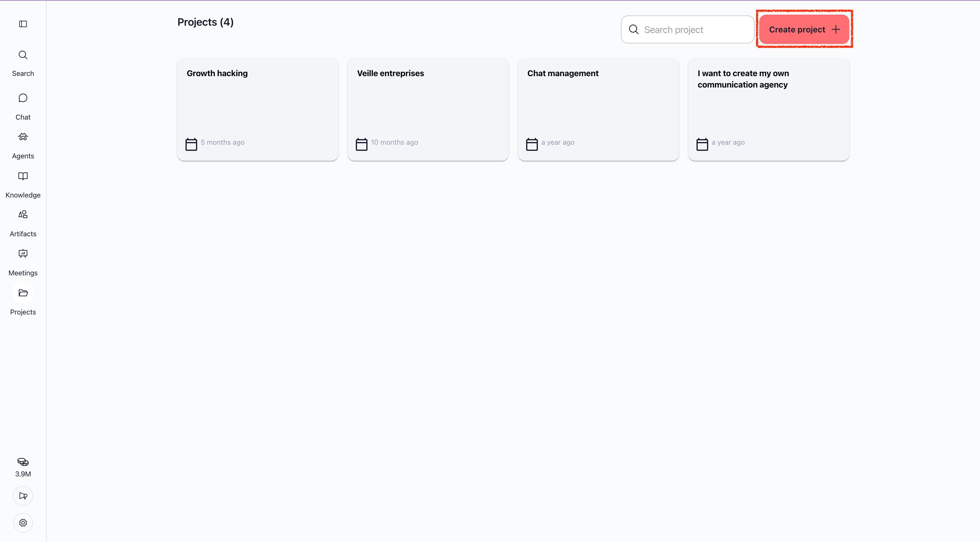Click the plus icon in Create project

point(836,29)
